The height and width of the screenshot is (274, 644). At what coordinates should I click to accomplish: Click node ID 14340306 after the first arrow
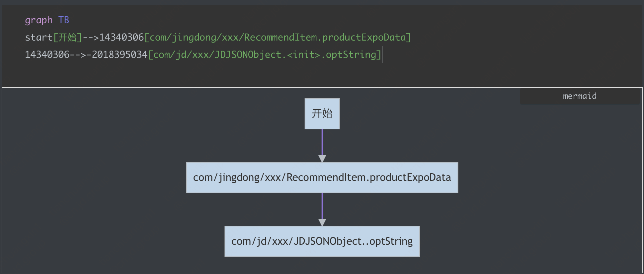tap(121, 37)
